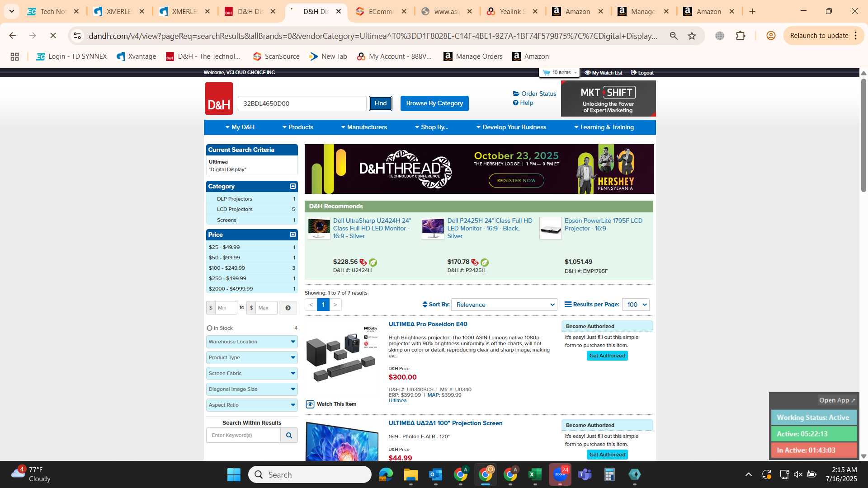Go to next results page
Image resolution: width=868 pixels, height=488 pixels.
335,305
